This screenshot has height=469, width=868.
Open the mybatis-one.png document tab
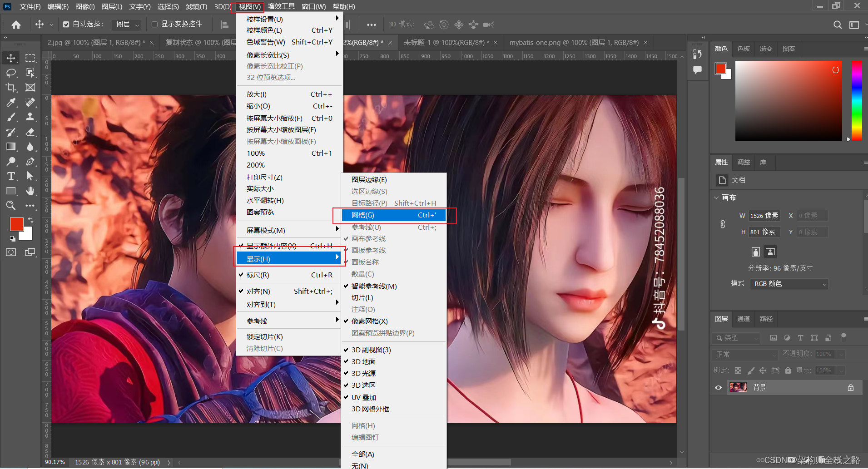point(574,42)
